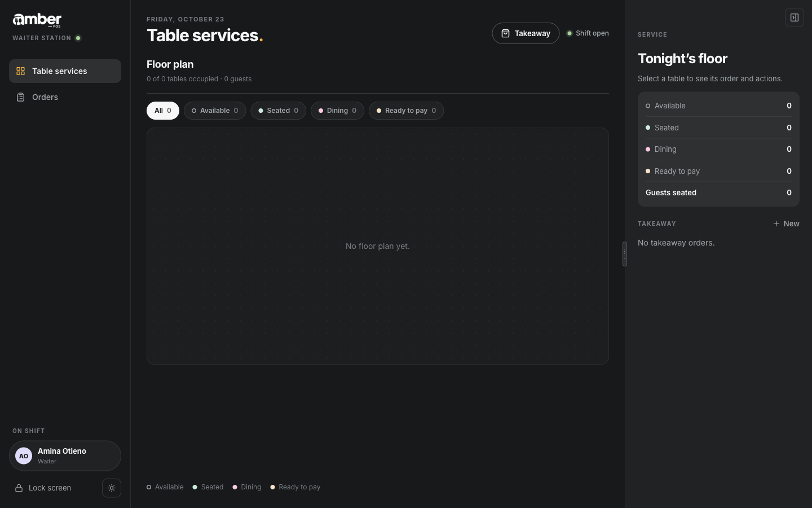The image size is (812, 508).
Task: Filter floor plan by Available
Action: (215, 111)
